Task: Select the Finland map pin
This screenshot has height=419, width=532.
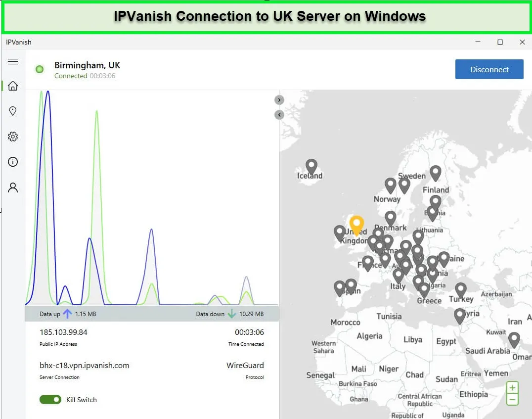Action: pos(435,173)
